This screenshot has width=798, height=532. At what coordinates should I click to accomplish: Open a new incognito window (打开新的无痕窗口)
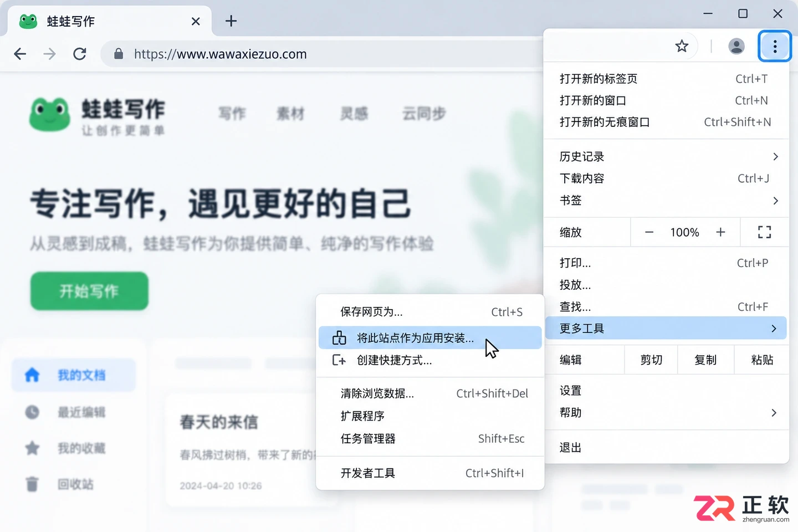[666, 122]
